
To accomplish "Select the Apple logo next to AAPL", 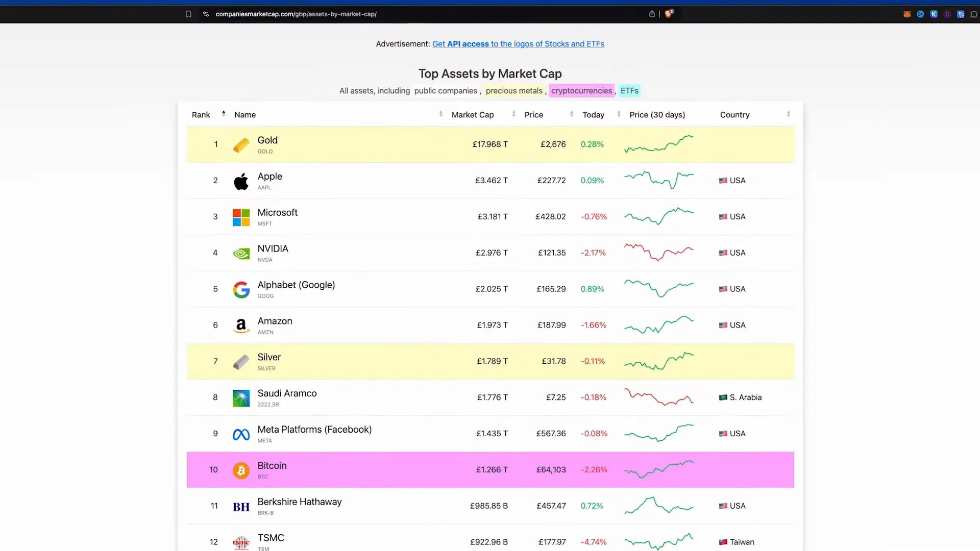I will click(x=240, y=181).
